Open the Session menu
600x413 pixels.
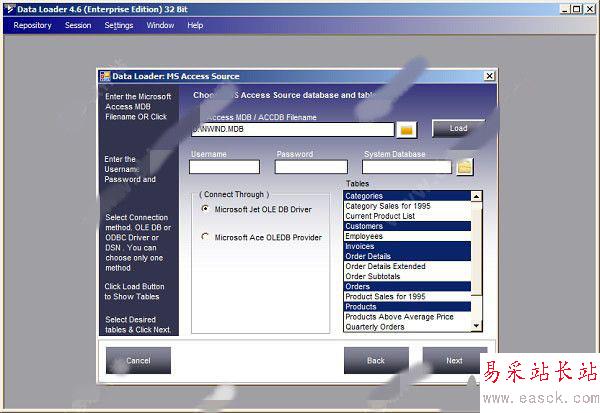(78, 25)
